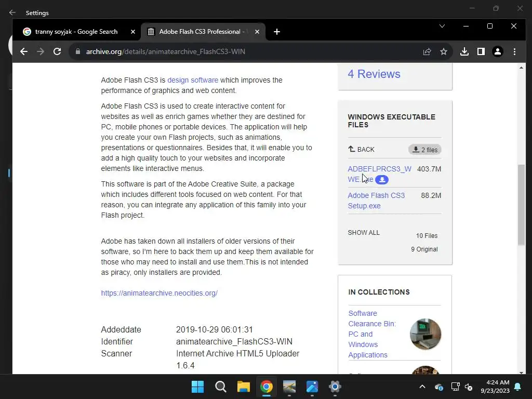Open the clock and date 4:24 AM
Viewport: 532px width, 399px height.
(495, 387)
